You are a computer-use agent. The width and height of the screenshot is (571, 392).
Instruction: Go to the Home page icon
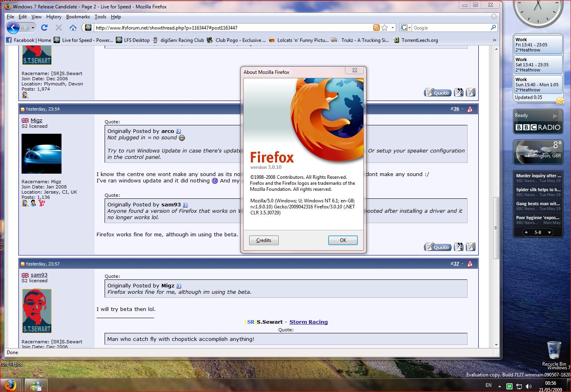click(73, 28)
